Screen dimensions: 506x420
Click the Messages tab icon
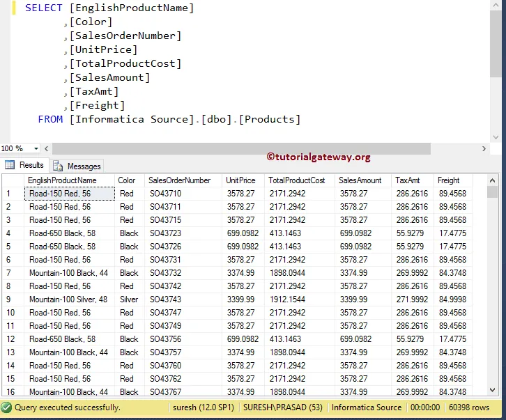58,166
